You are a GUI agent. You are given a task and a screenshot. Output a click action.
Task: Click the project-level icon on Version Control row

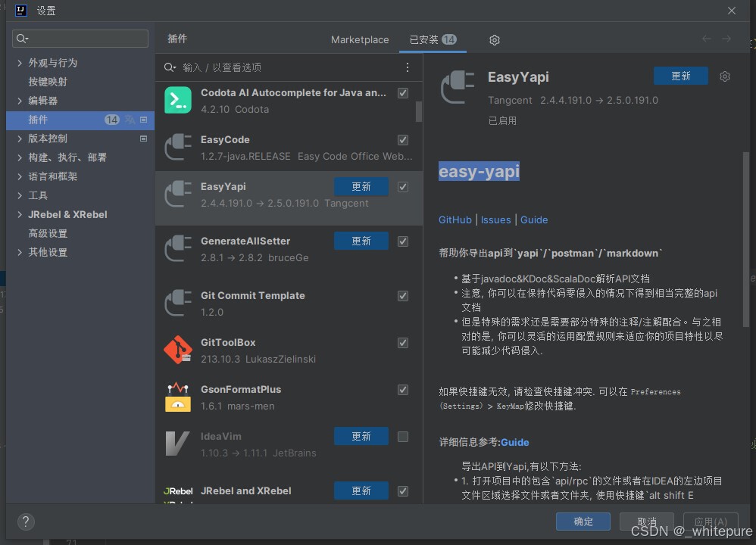coord(144,139)
